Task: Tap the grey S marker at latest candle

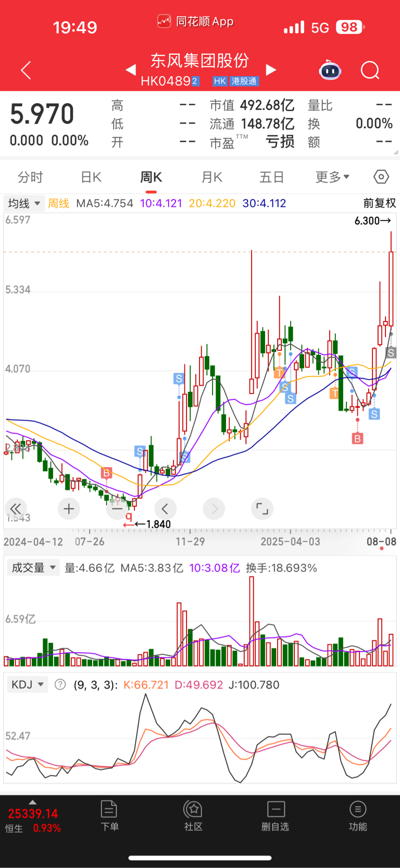Action: click(x=391, y=353)
